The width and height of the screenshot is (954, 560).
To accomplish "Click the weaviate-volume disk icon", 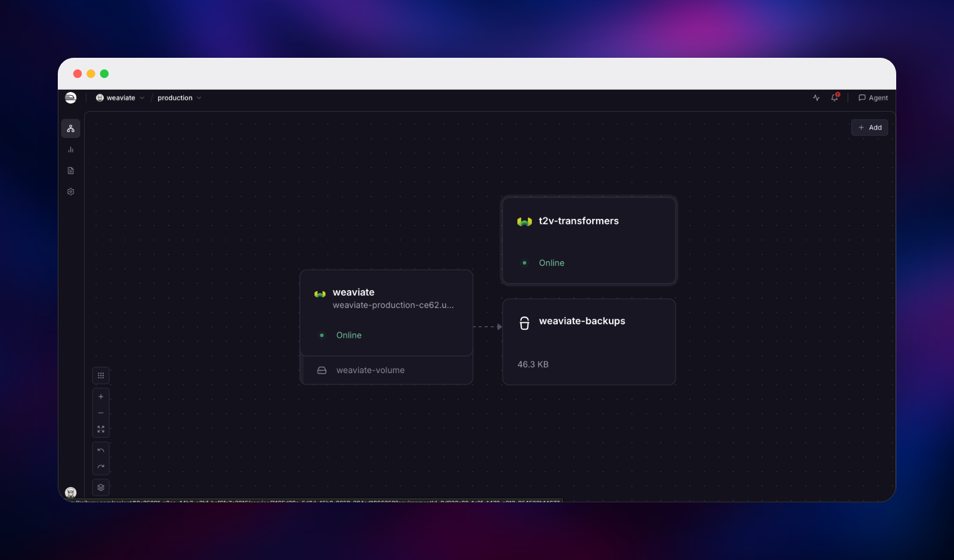I will 322,370.
